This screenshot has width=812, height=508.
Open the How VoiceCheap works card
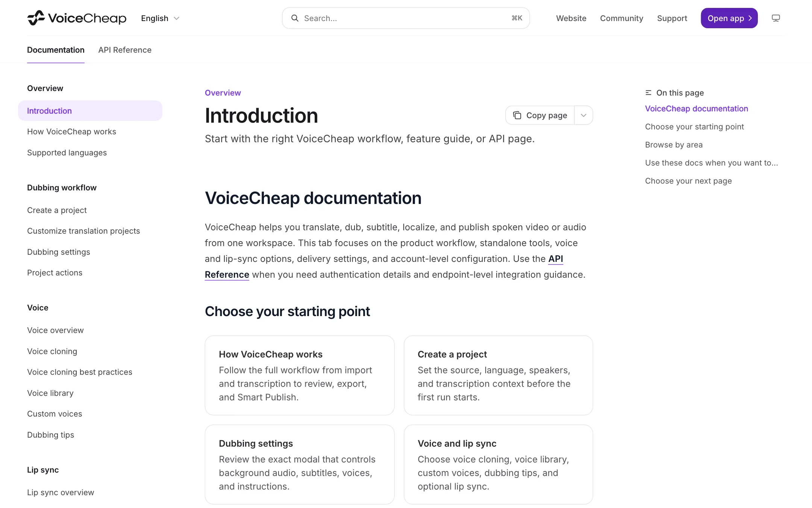coord(299,375)
